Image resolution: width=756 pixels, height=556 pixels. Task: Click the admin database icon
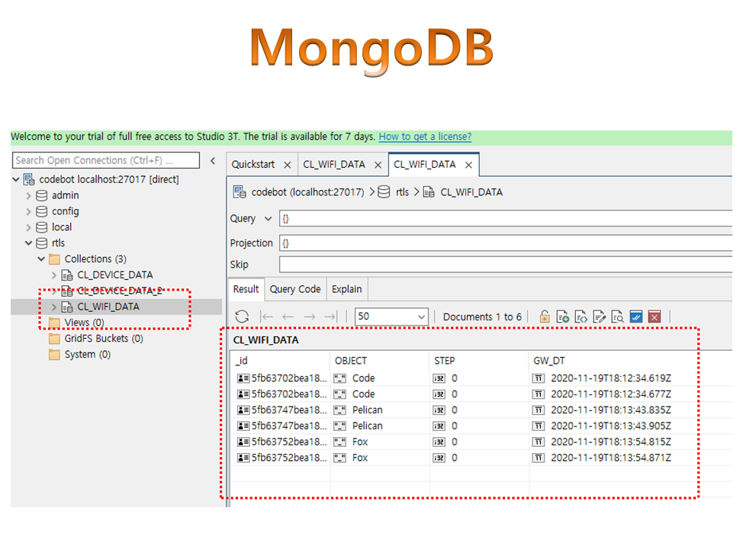tap(42, 195)
